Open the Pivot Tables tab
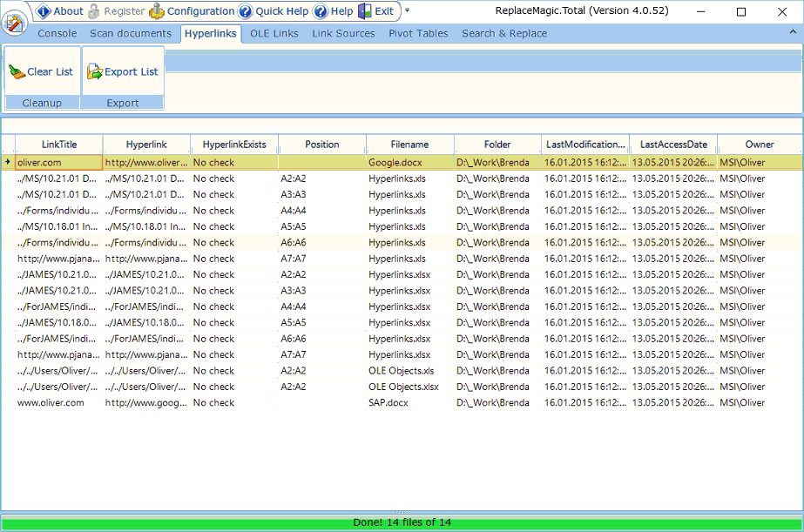 tap(418, 33)
